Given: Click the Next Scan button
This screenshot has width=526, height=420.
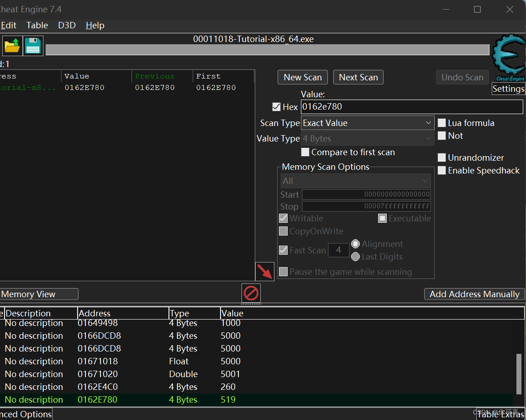Looking at the screenshot, I should coord(358,77).
